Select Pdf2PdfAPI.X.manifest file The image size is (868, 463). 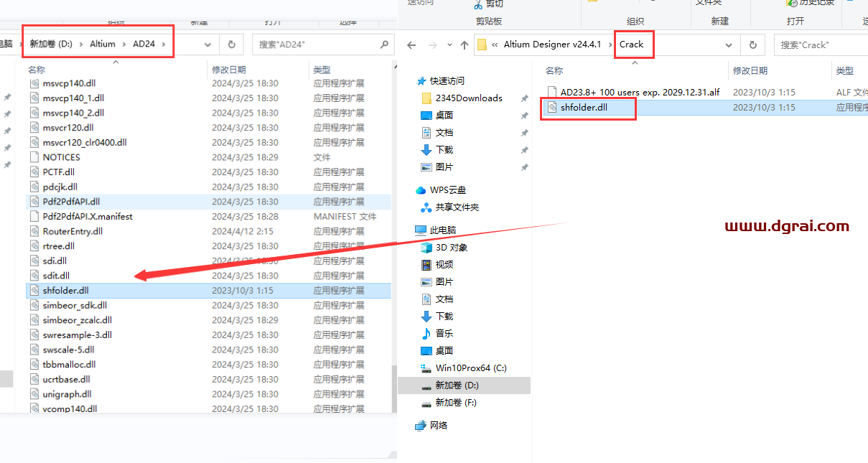coord(88,216)
